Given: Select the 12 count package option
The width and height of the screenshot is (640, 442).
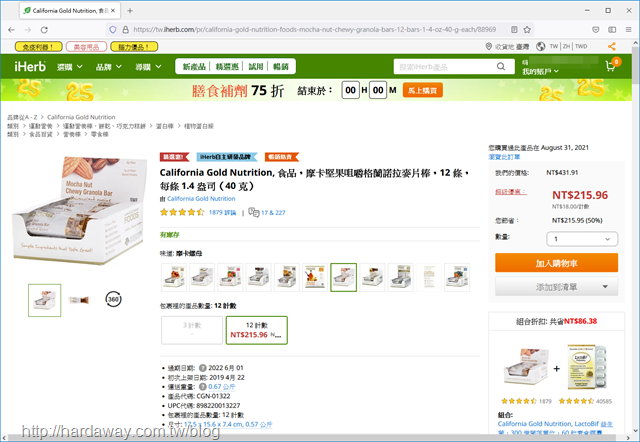Looking at the screenshot, I should point(257,330).
